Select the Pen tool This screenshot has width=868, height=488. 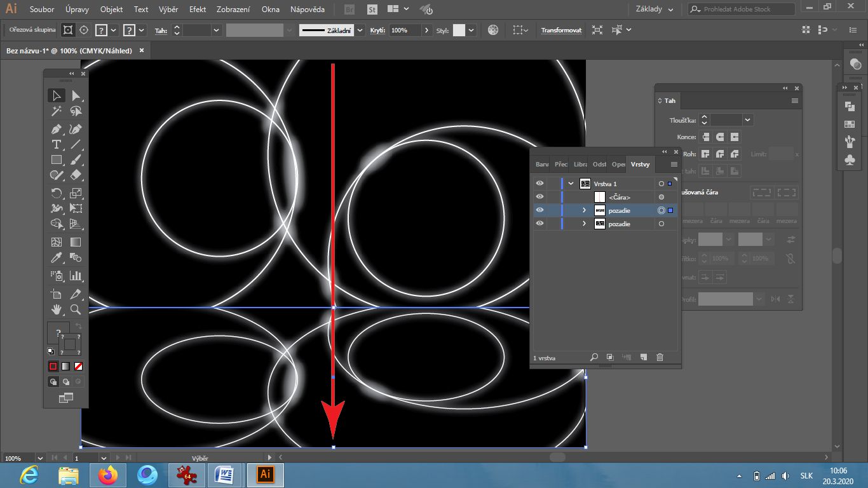point(57,129)
